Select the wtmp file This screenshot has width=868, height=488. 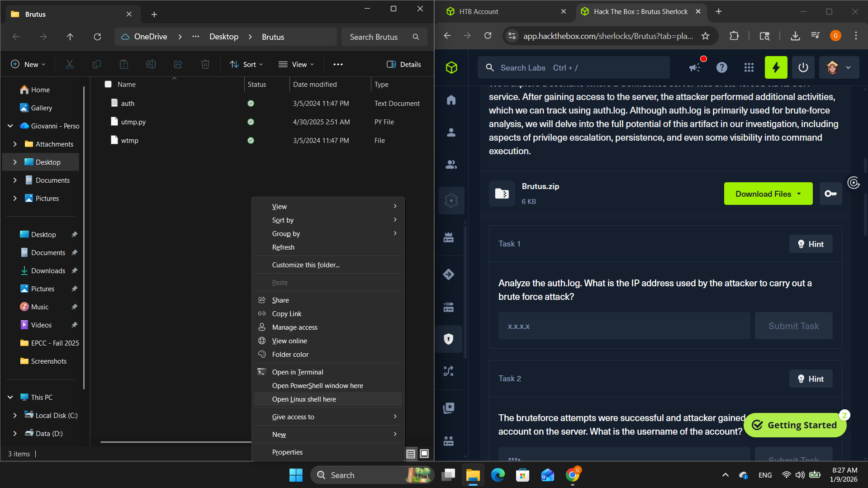(x=130, y=140)
